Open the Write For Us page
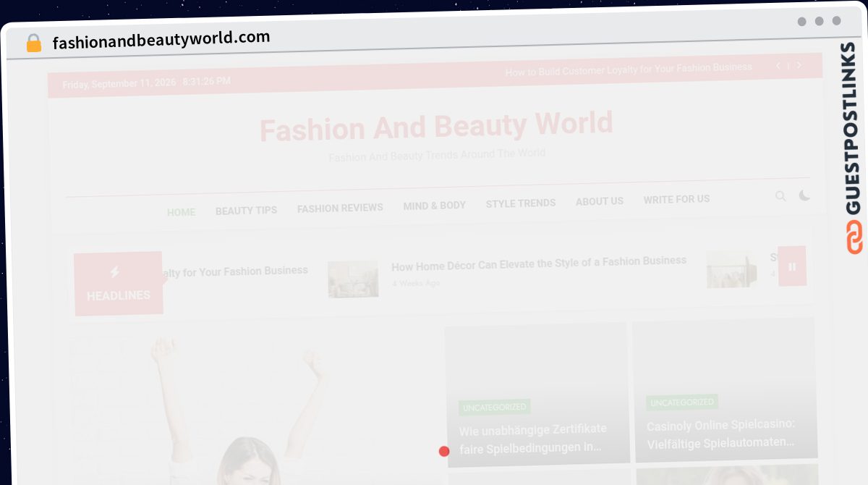The image size is (868, 485). [676, 199]
